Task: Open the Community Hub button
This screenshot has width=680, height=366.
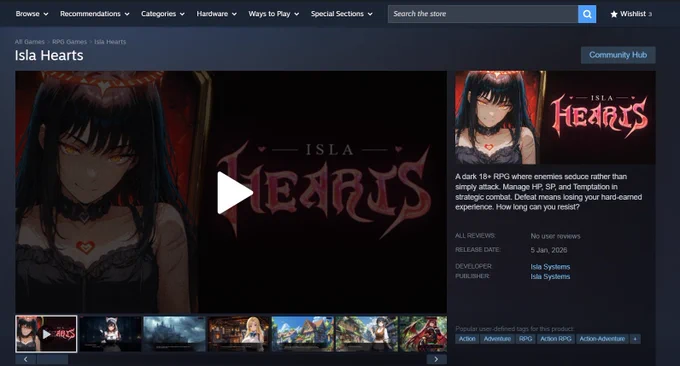Action: (x=618, y=55)
